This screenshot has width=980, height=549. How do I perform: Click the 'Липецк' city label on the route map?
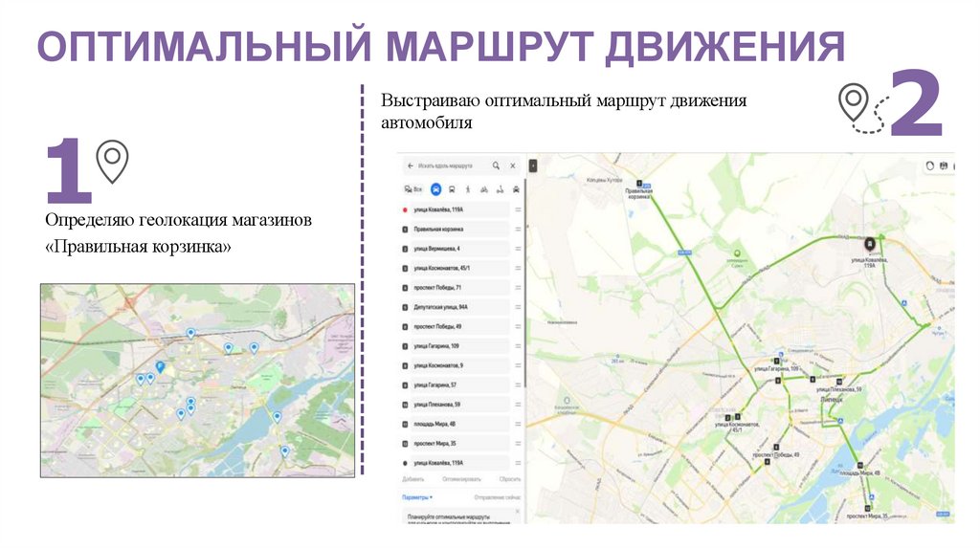[x=832, y=399]
